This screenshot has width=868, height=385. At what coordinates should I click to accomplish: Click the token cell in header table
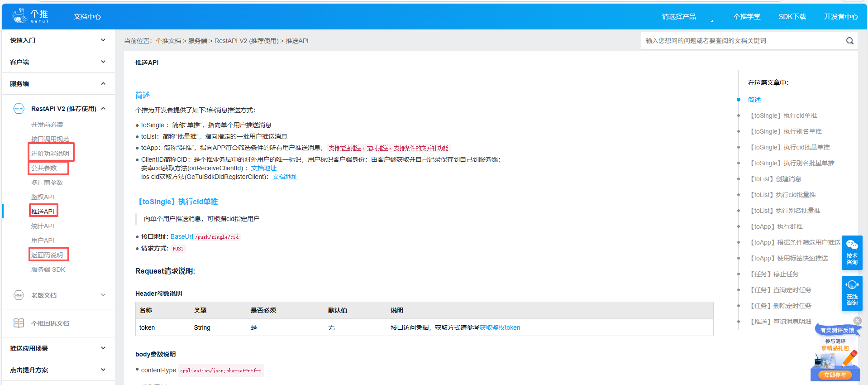coord(147,327)
